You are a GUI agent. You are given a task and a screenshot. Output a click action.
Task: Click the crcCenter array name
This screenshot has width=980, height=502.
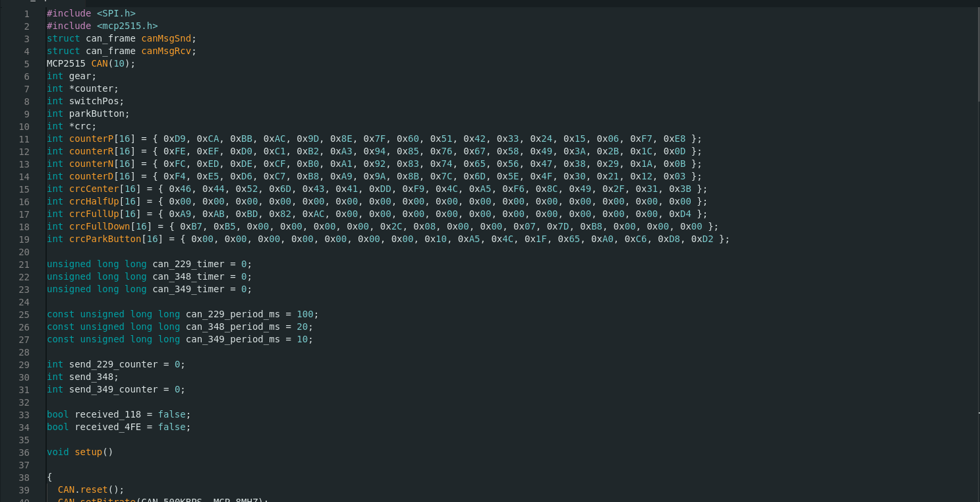point(94,189)
